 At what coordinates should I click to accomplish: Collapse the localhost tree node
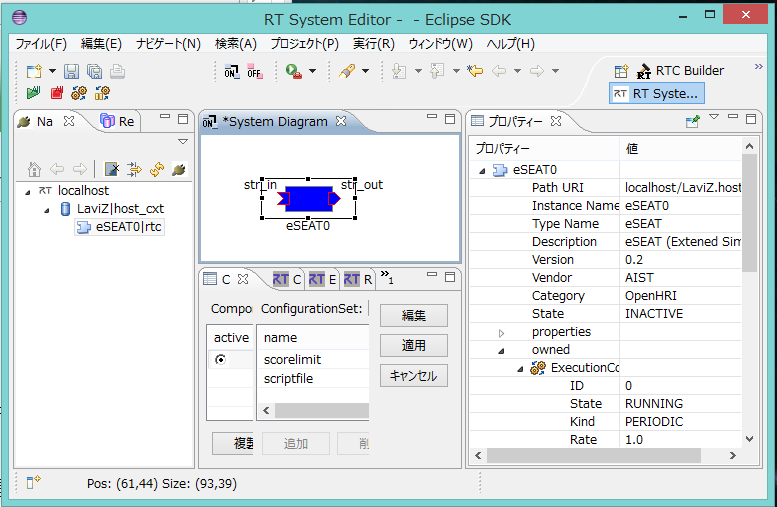pyautogui.click(x=28, y=192)
